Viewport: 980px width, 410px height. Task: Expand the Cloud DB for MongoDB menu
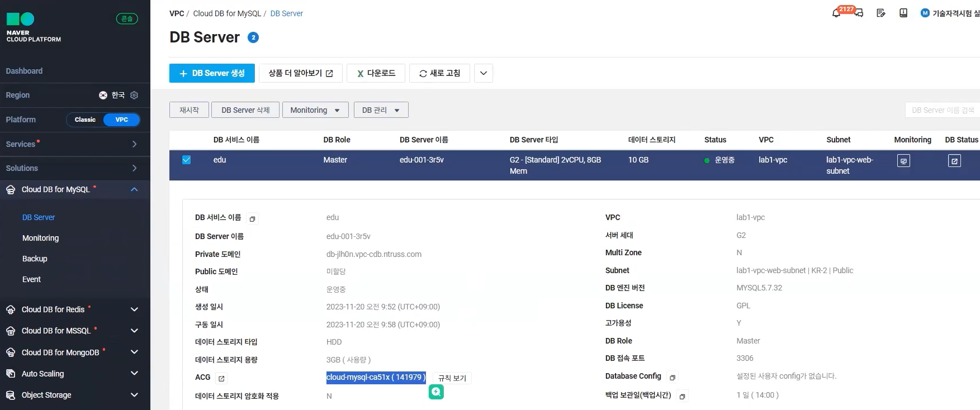134,352
